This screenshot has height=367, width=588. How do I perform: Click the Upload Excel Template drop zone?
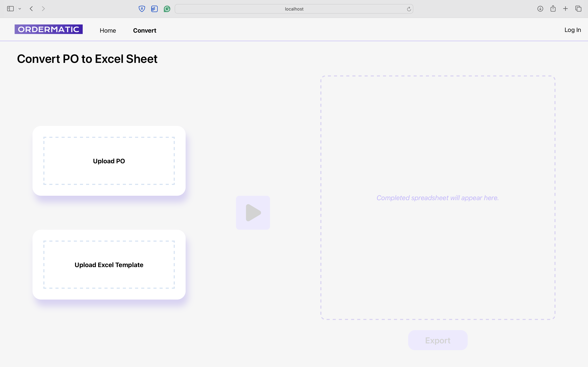point(109,265)
